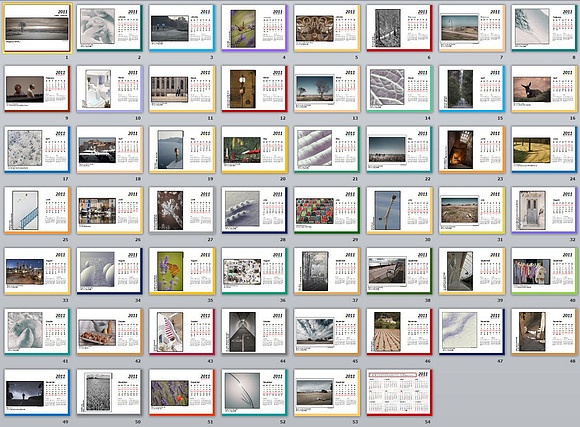Screen dimensions: 580x427
Task: Click slide 28 snow mounds with navy border
Action: point(254,210)
